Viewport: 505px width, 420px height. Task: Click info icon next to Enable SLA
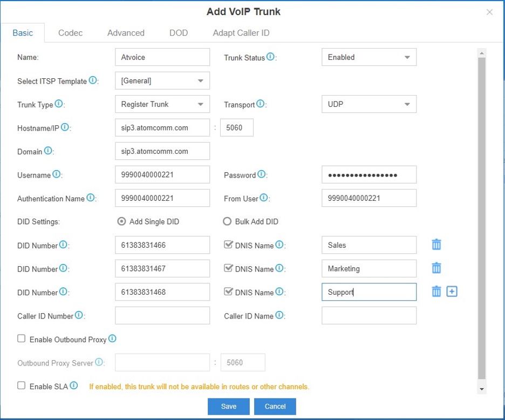(74, 385)
